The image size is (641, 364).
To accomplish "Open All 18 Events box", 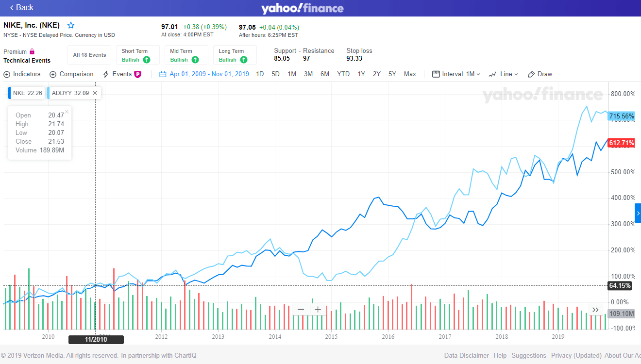I will click(x=89, y=55).
